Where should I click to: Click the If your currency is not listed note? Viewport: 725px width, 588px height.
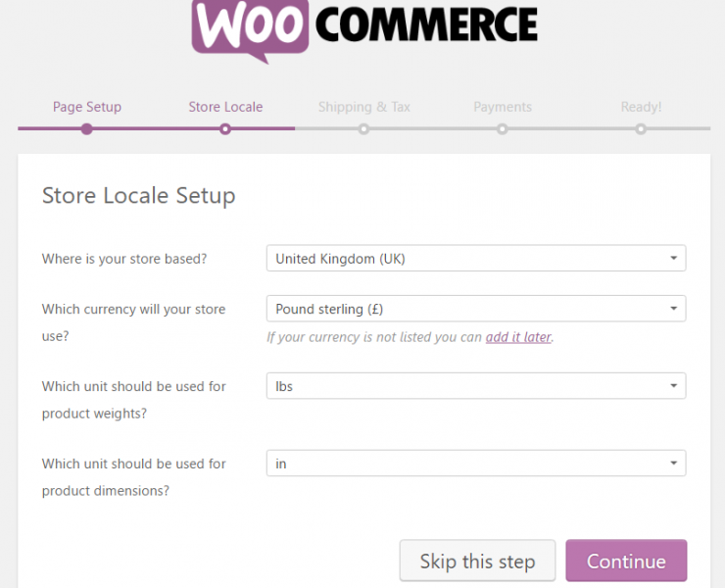(x=411, y=337)
